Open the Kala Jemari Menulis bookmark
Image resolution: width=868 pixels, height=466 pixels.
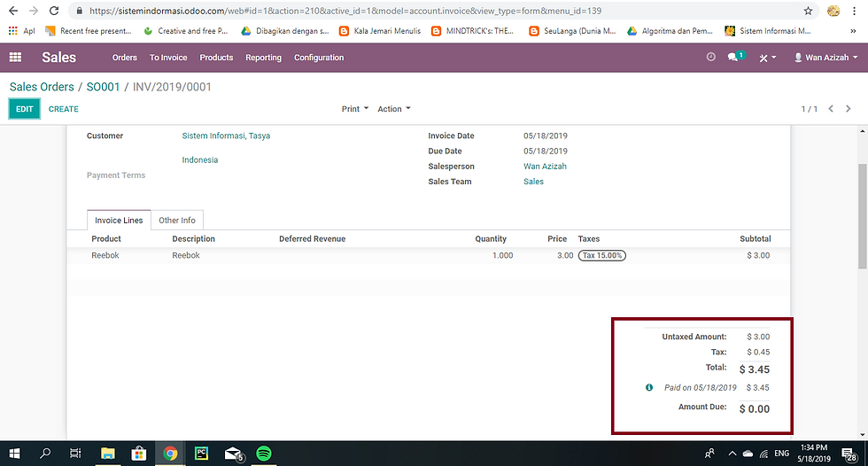coord(380,31)
